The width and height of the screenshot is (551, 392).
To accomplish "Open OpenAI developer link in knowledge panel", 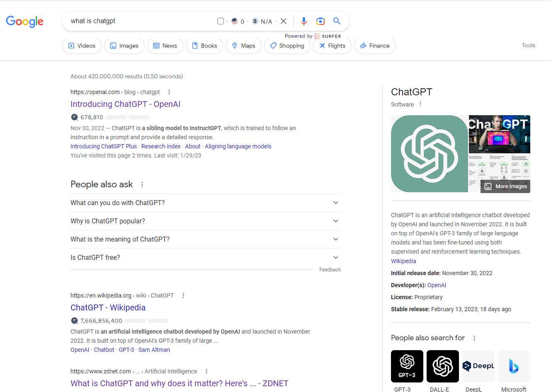I will coord(437,285).
